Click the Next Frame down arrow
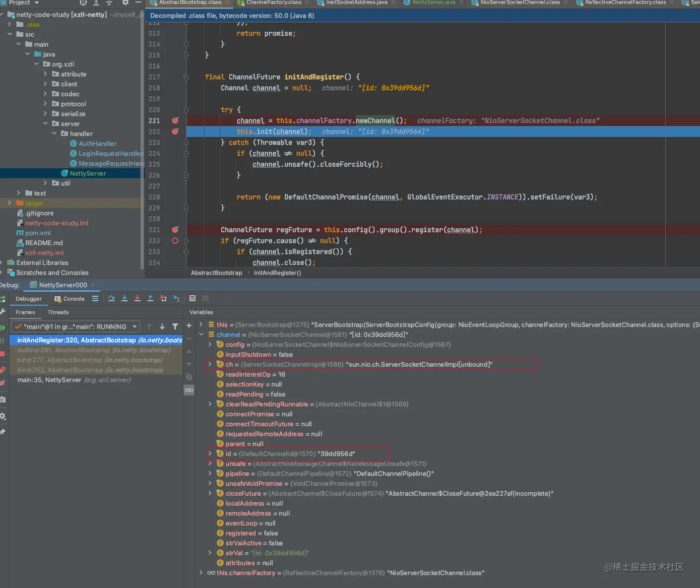The width and height of the screenshot is (700, 588). (x=162, y=327)
